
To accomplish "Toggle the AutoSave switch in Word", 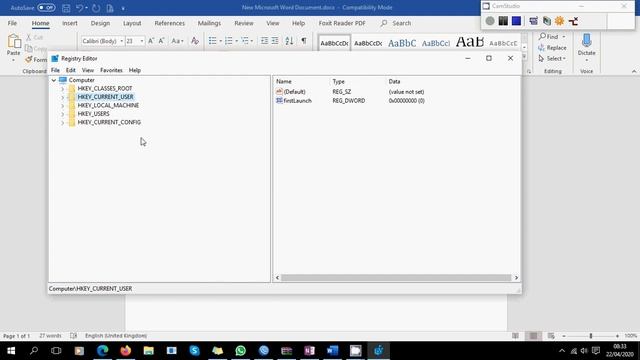I will pos(46,8).
